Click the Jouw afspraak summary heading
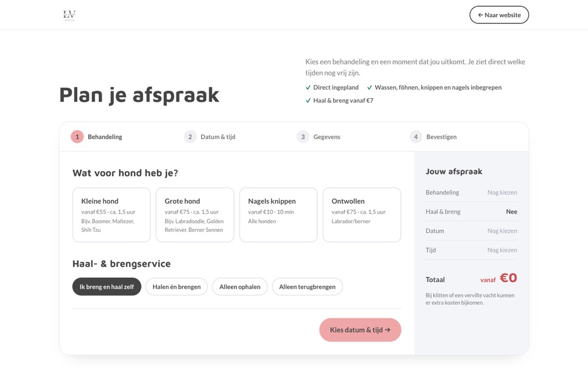 454,171
